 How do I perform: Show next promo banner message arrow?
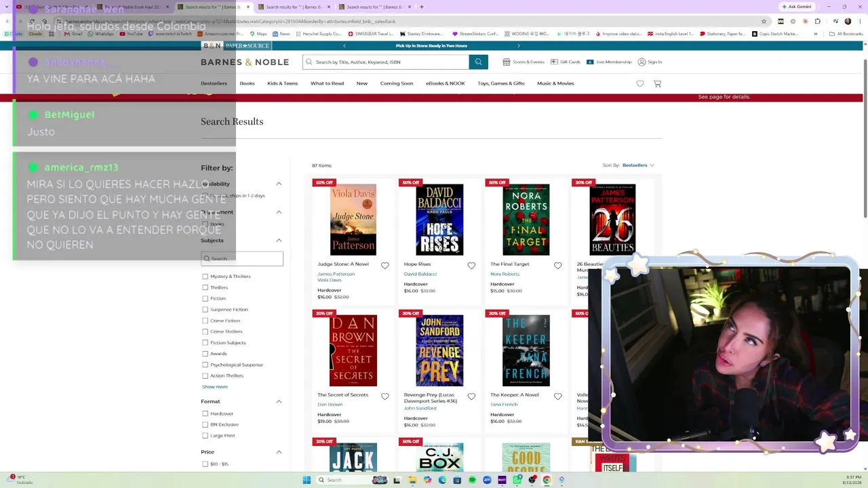[519, 45]
